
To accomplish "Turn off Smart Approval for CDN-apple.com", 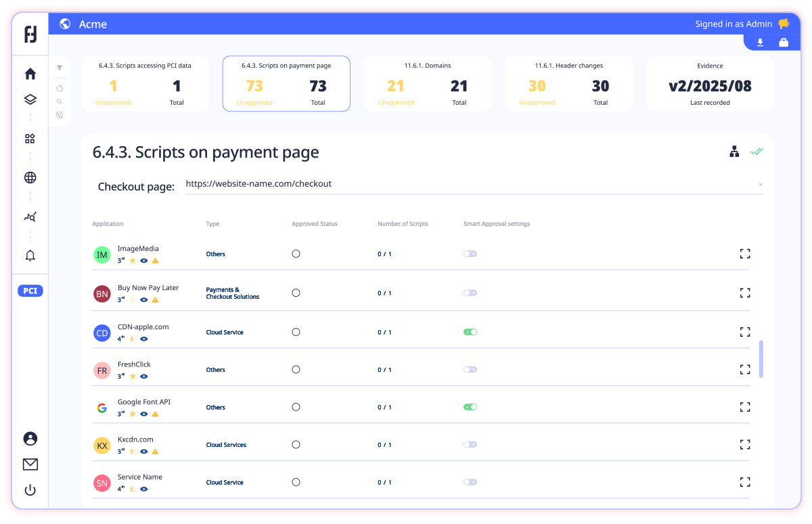I will pyautogui.click(x=470, y=332).
